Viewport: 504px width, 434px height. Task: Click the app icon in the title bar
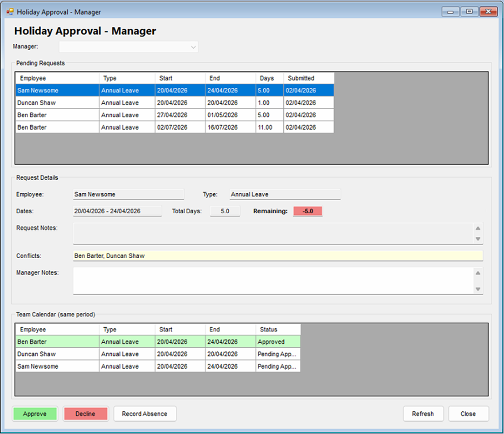10,12
